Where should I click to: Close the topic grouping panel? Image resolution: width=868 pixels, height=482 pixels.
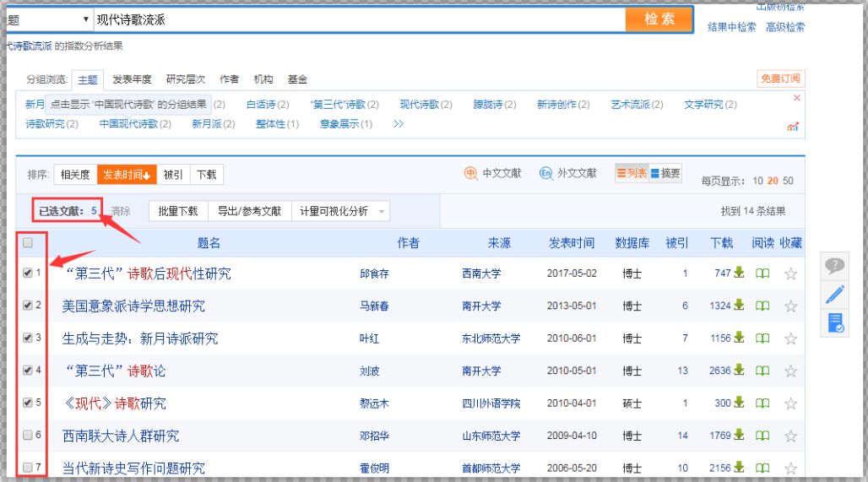tap(796, 98)
